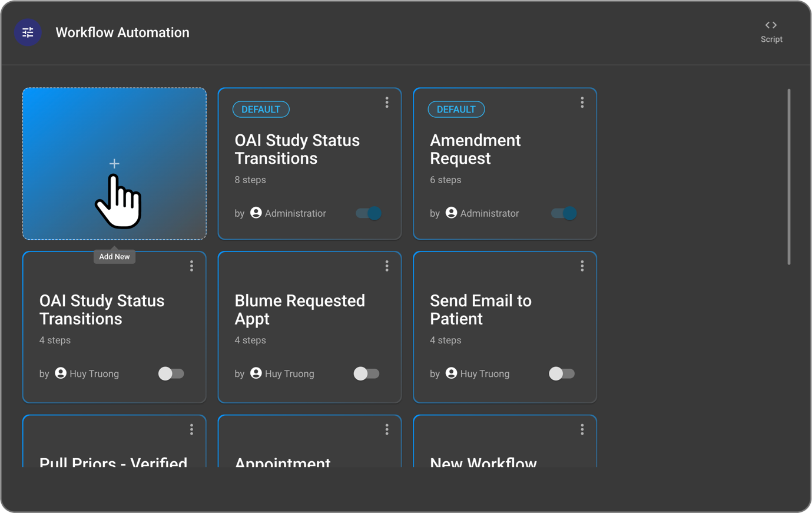Viewport: 812px width, 513px height.
Task: Expand options for 4-step OAI Study Status card
Action: [x=191, y=266]
